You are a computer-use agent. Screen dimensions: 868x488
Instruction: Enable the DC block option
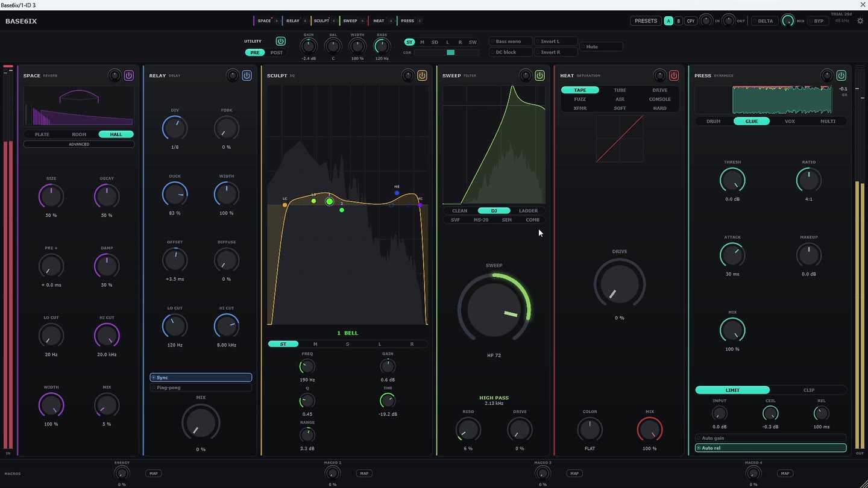click(511, 52)
